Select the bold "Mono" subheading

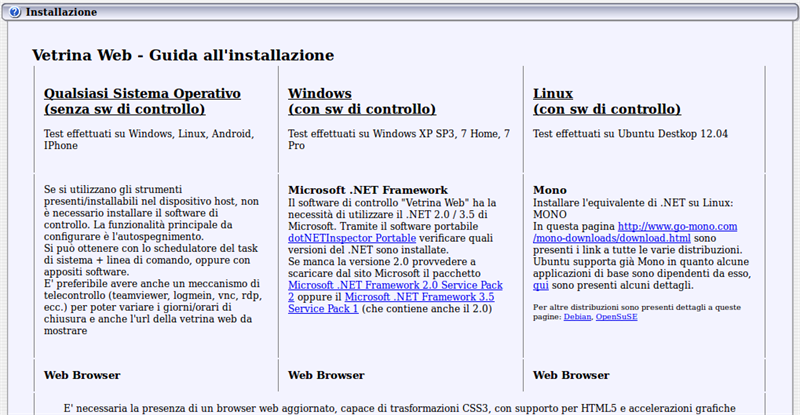tap(550, 189)
